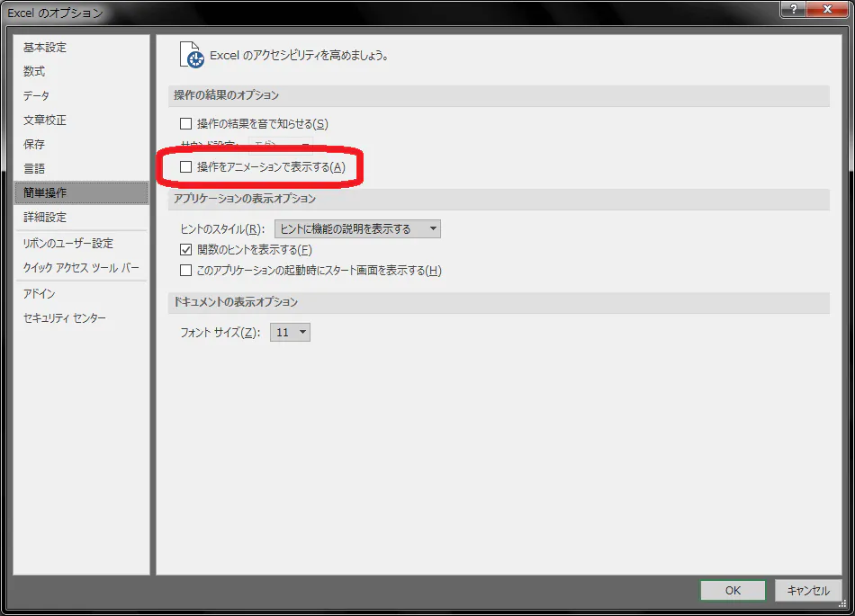The width and height of the screenshot is (855, 616).
Task: Click the accessibility document icon
Action: [192, 55]
